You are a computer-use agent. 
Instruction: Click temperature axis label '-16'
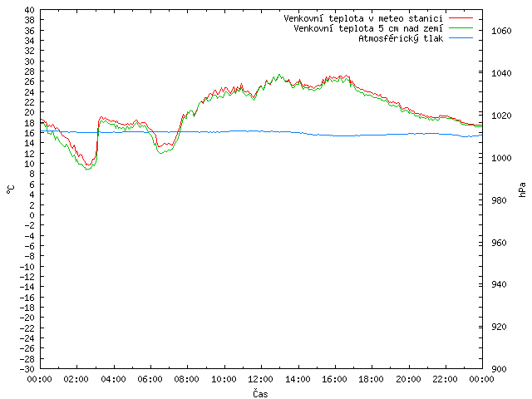pyautogui.click(x=27, y=298)
